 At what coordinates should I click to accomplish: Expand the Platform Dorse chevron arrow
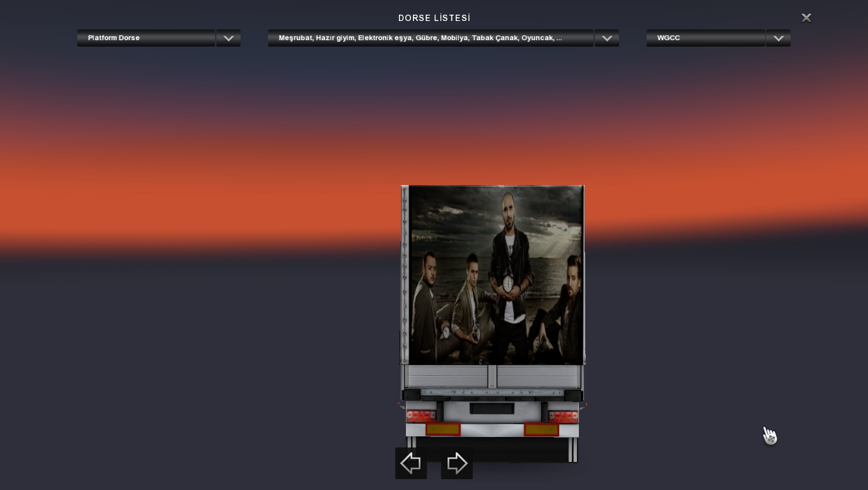(228, 38)
